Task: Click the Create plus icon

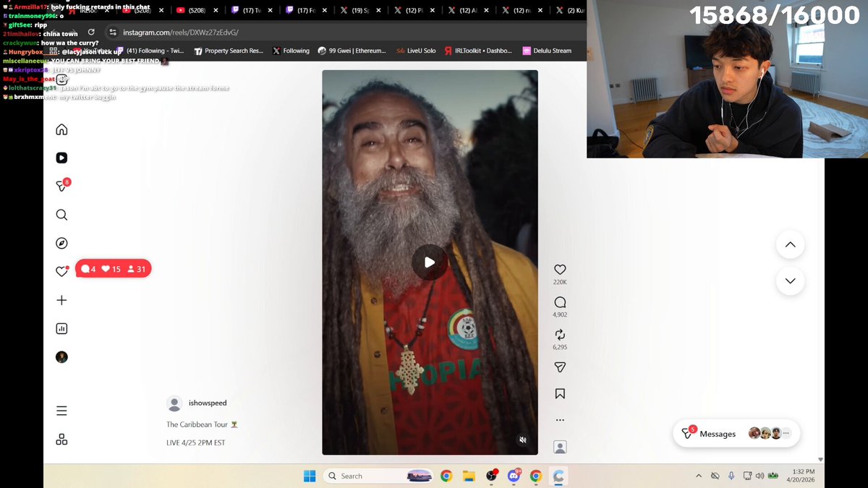Action: pyautogui.click(x=61, y=300)
